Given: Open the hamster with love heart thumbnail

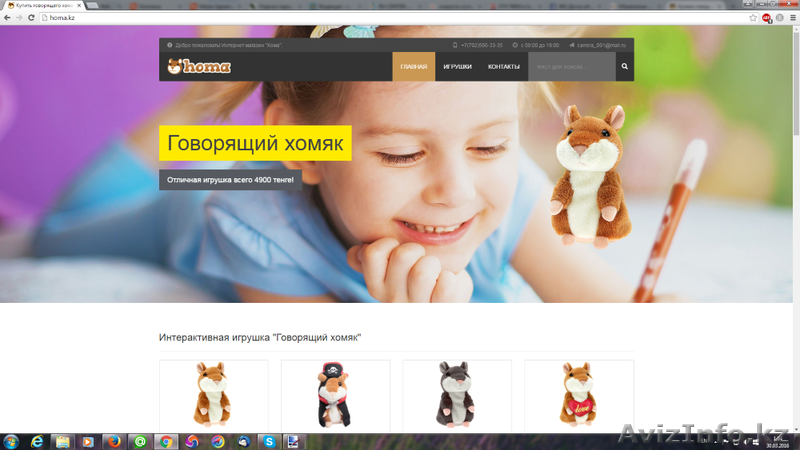Looking at the screenshot, I should point(579,394).
